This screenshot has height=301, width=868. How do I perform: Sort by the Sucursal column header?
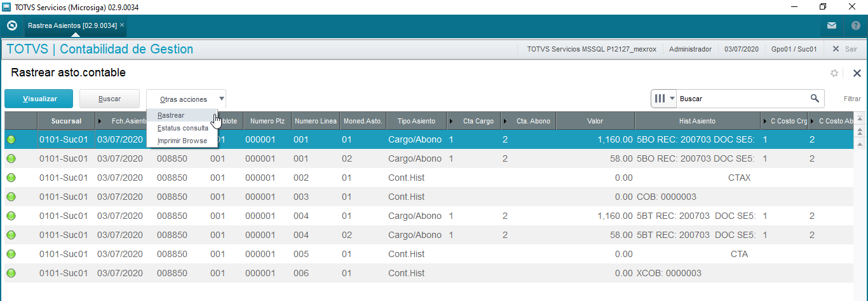point(66,121)
